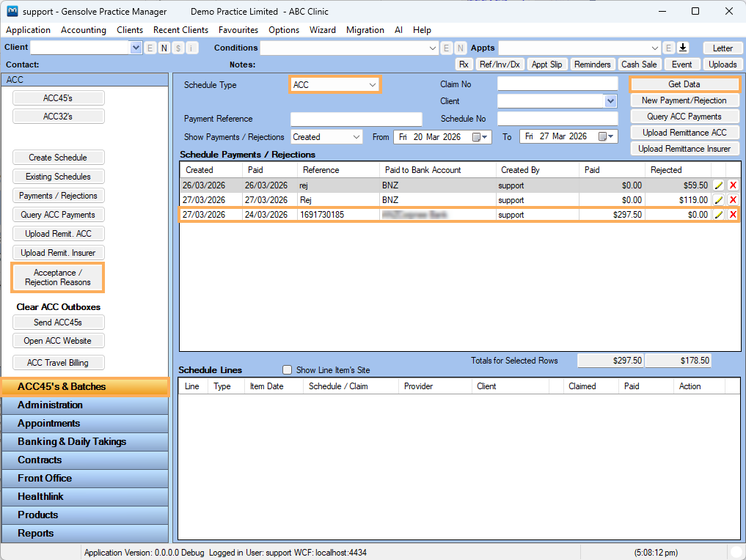The height and width of the screenshot is (560, 746).
Task: Click the N icon next to Client box
Action: 164,48
